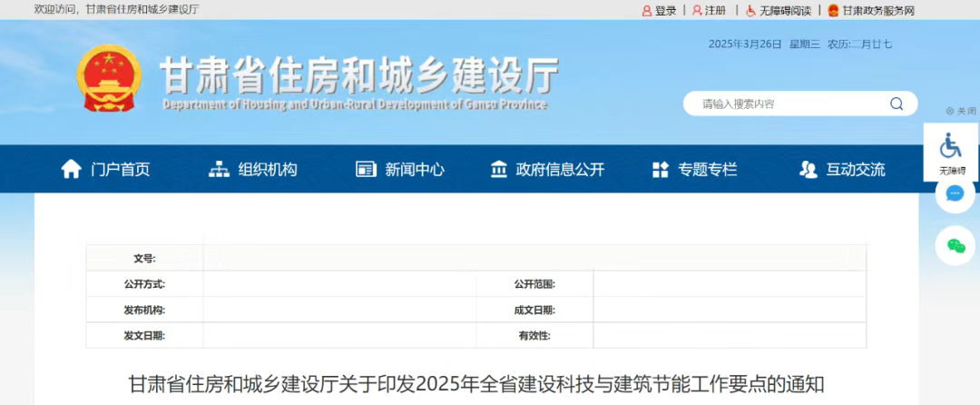Click the 公开范围: label cell
980x405 pixels.
[x=535, y=284]
